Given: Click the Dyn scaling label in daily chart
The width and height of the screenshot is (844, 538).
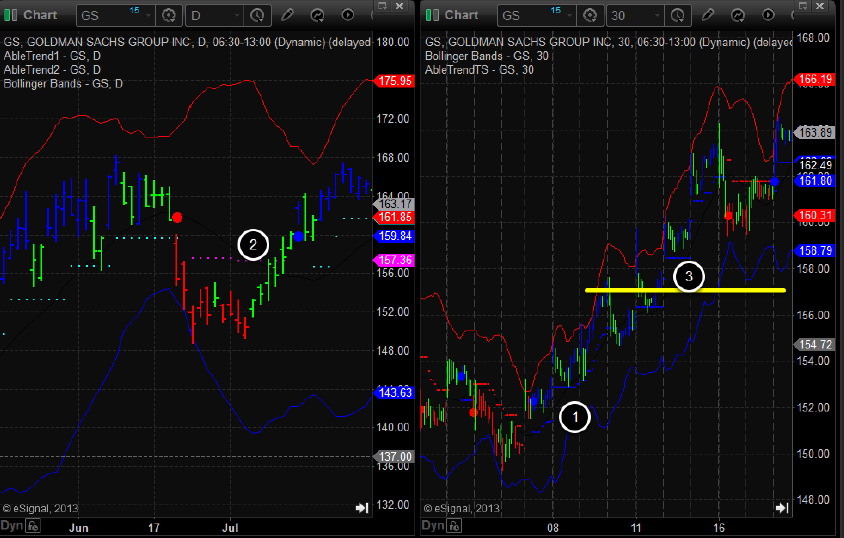Looking at the screenshot, I should coord(12,526).
